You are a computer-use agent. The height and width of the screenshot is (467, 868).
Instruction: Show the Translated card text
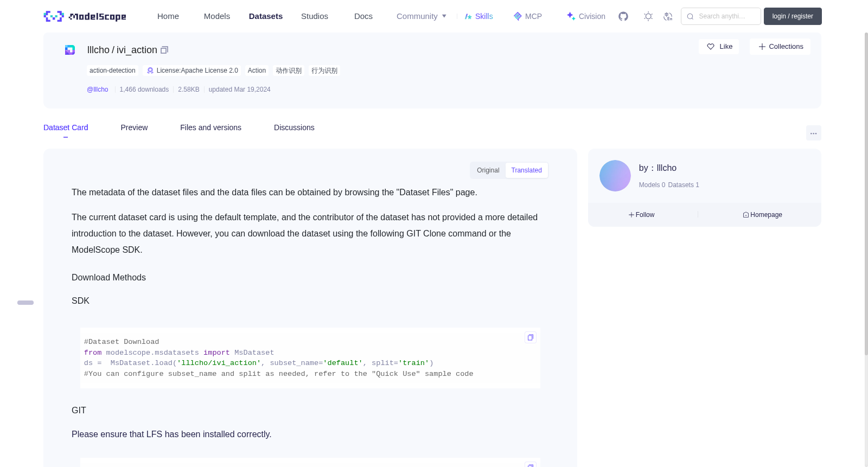[x=526, y=170]
